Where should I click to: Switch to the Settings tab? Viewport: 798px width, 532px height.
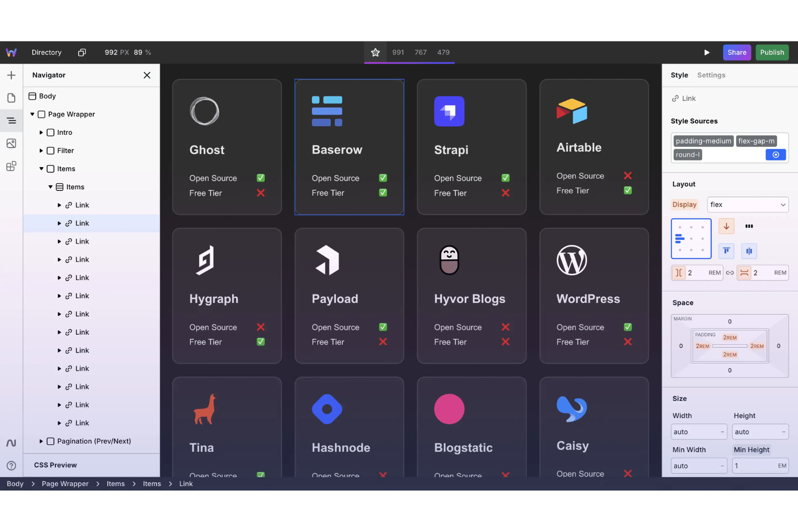[x=711, y=75]
